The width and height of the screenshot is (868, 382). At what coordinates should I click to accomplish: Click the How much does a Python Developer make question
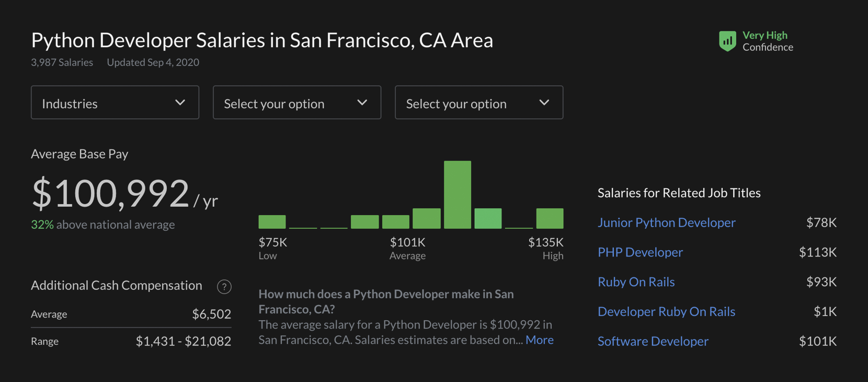pos(386,301)
